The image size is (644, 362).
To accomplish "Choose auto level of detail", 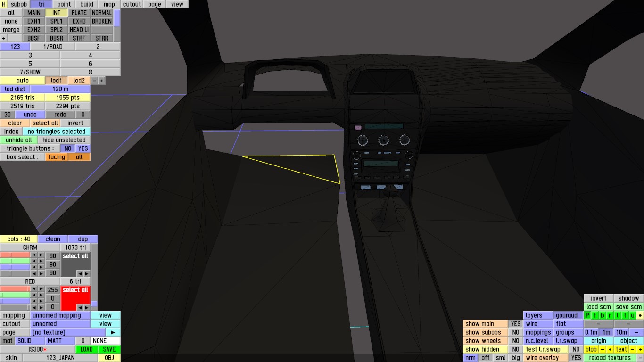I will [x=23, y=81].
